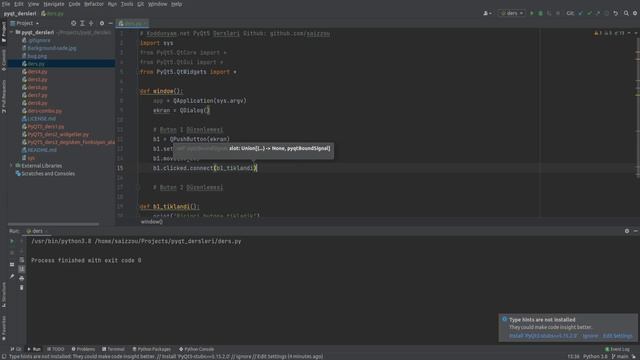The width and height of the screenshot is (640, 360).
Task: Open the user account dropdown icon
Action: click(487, 13)
